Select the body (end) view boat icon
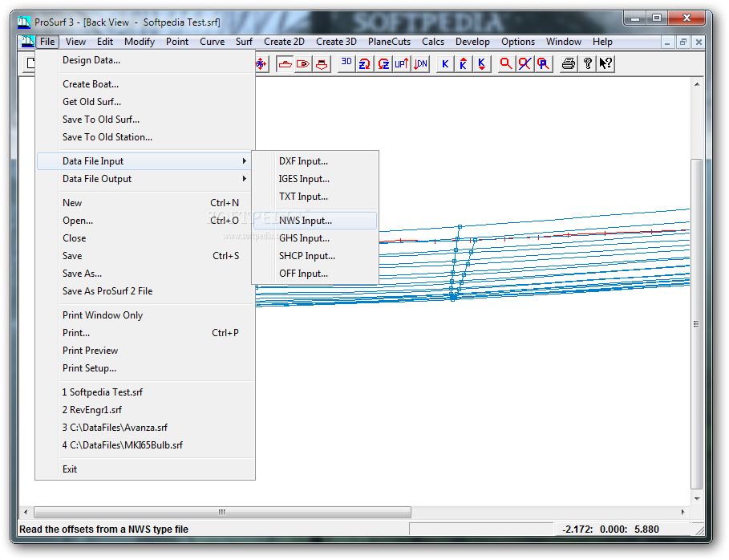Viewport: 729px width, 560px height. (x=322, y=63)
